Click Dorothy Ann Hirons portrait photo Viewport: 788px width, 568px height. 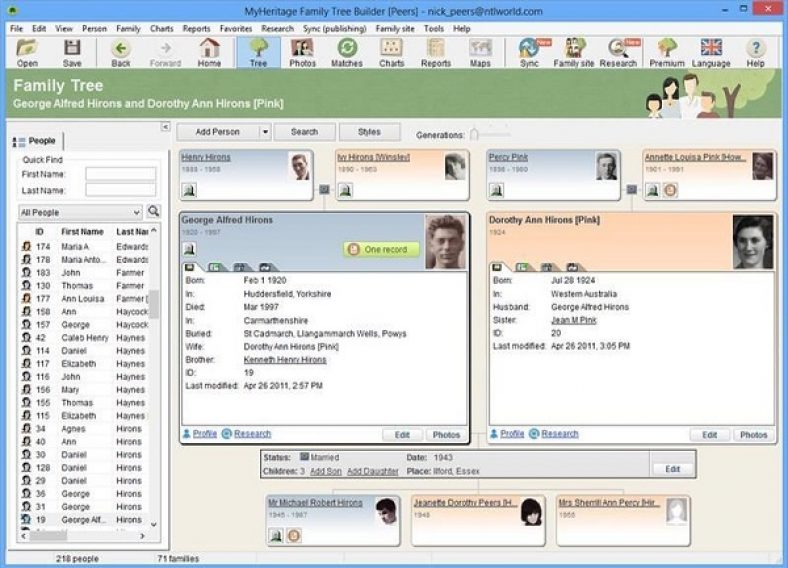pos(753,241)
